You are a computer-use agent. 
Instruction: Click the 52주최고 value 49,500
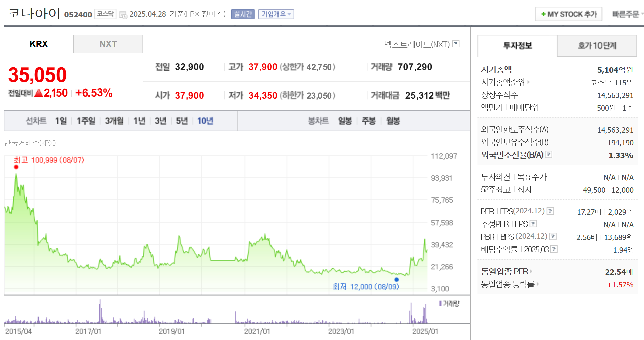point(594,190)
